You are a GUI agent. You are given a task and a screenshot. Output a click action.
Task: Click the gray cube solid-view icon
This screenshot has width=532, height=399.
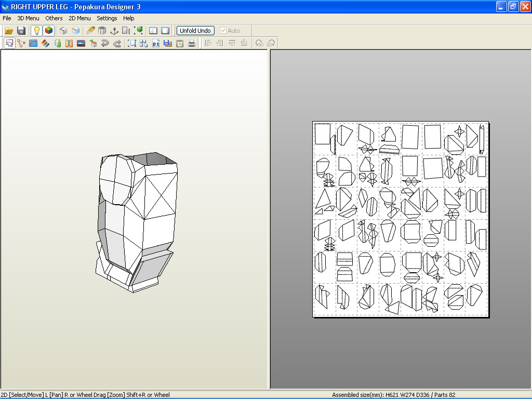[x=63, y=31]
